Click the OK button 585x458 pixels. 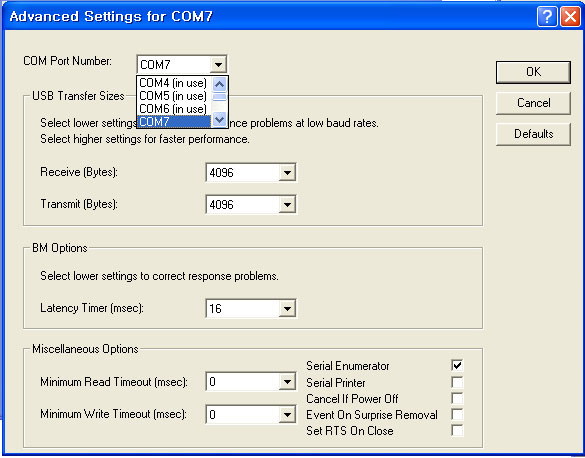tap(533, 72)
